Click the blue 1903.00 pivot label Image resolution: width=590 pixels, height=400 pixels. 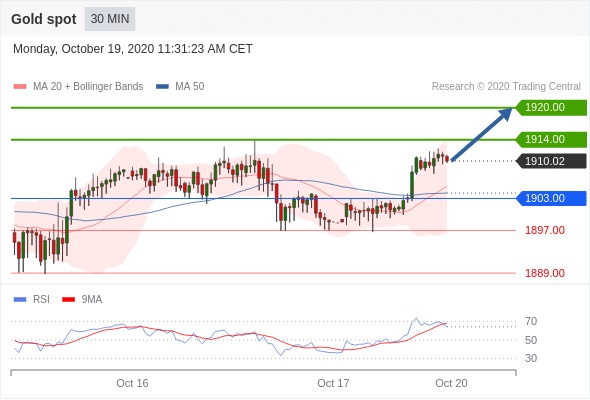point(551,198)
